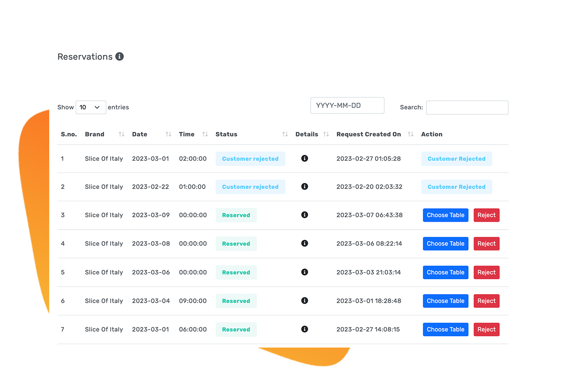Click Customer Rejected action badge in row 1
The image size is (566, 392).
[x=457, y=159]
